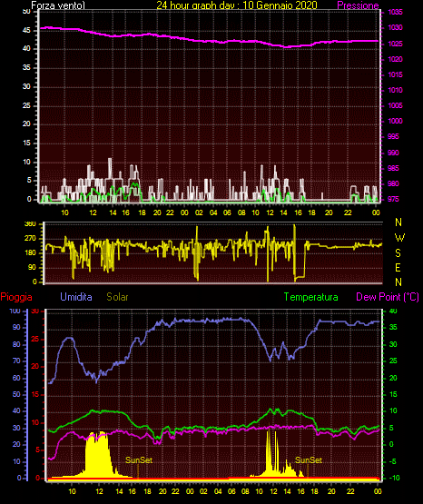This screenshot has width=423, height=504.
Task: Click the blue 60 humidity axis value
Action: pyautogui.click(x=16, y=378)
